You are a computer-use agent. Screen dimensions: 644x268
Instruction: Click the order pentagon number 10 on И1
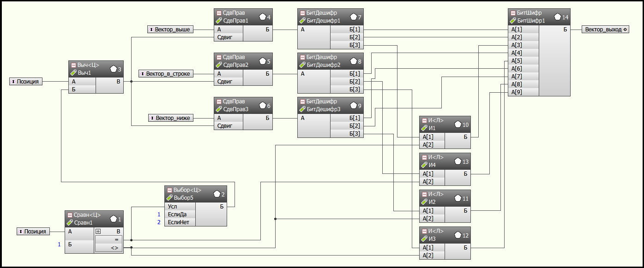(458, 124)
